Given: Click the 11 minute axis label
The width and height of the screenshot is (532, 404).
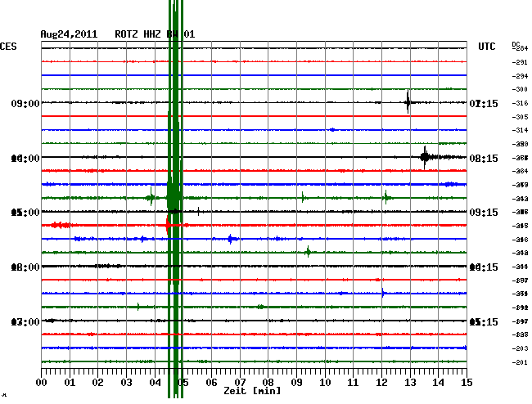Looking at the screenshot, I should 353,383.
